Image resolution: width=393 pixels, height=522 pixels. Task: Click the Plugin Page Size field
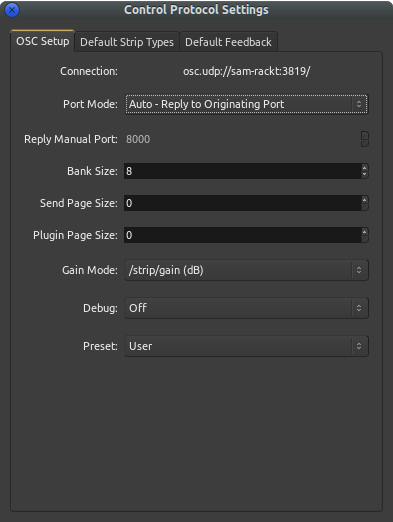[x=243, y=235]
